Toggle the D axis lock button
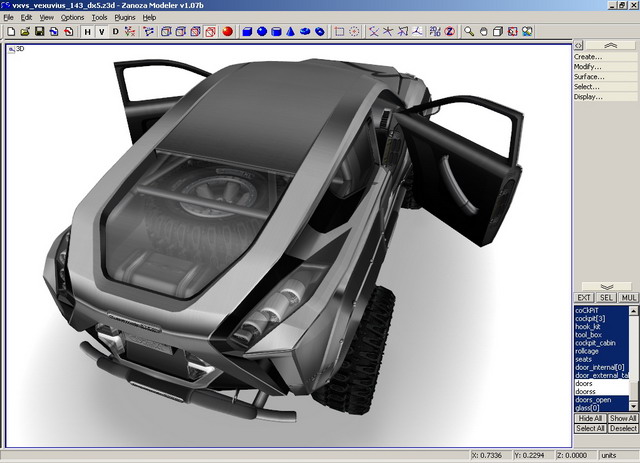The height and width of the screenshot is (463, 640). click(115, 31)
